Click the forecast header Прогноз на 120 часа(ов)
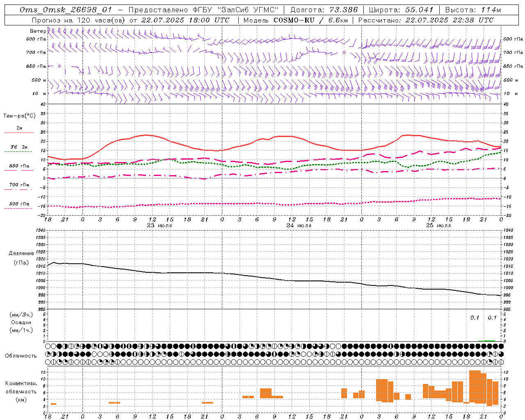The image size is (525, 420). click(78, 20)
